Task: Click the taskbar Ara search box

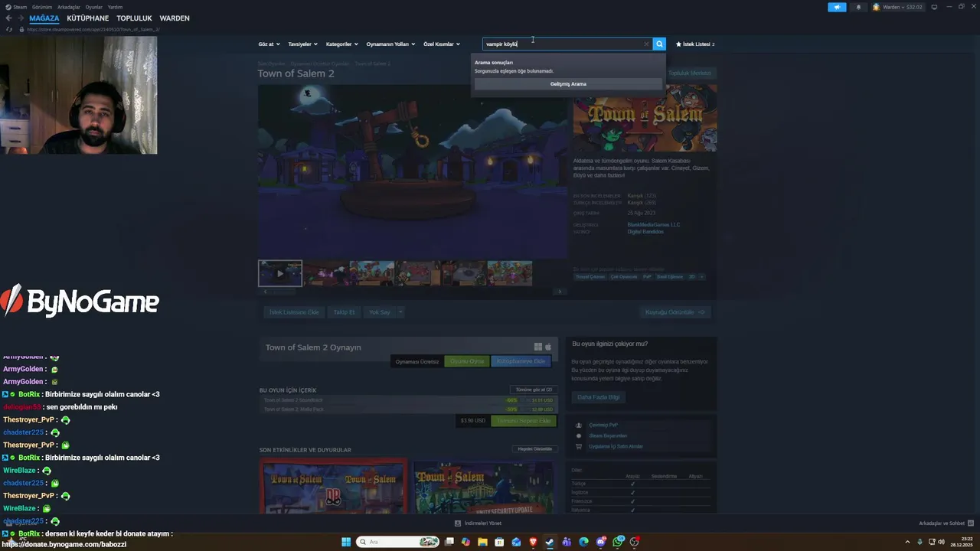Action: [398, 542]
